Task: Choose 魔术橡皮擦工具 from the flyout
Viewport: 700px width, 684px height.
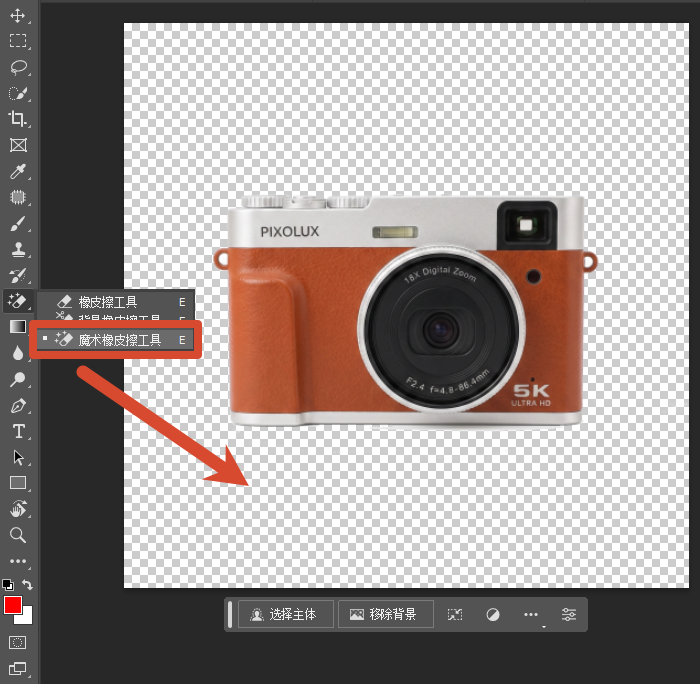Action: [115, 340]
